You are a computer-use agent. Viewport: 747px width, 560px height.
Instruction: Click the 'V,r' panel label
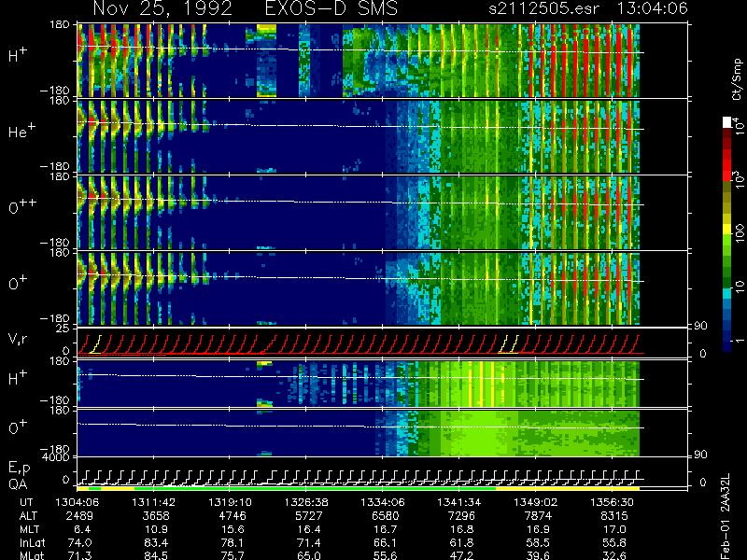click(x=18, y=340)
